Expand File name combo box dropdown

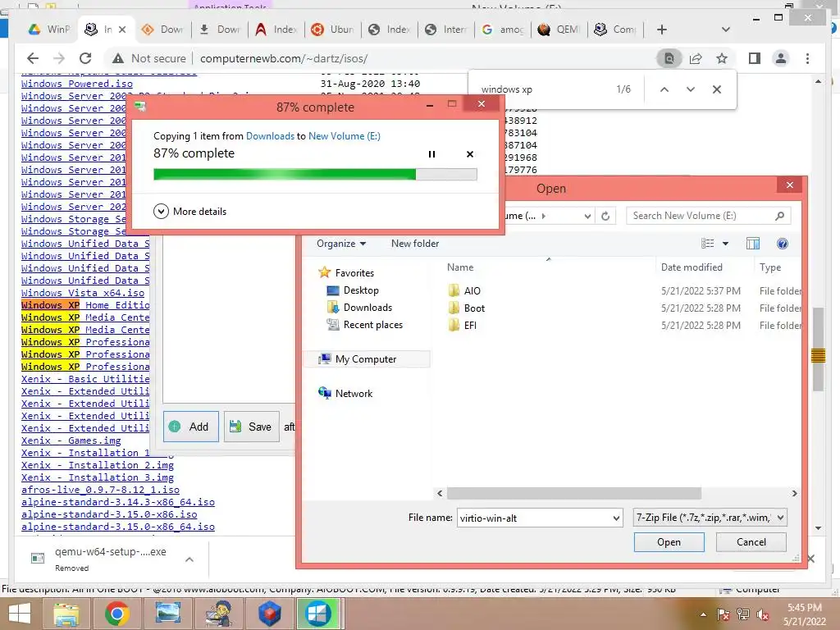616,518
